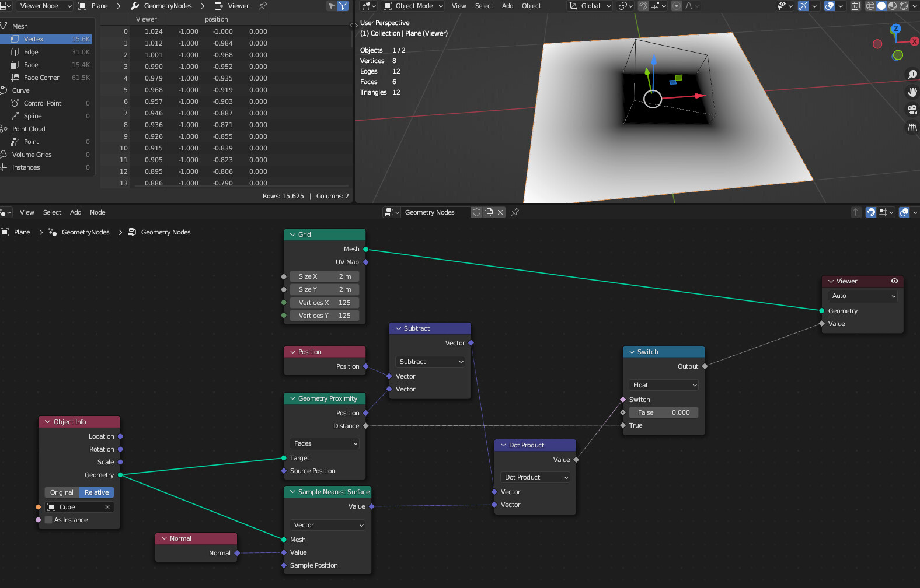Viewport: 920px width, 588px height.
Task: Enable As Instance checkbox in Object Info
Action: click(x=48, y=520)
